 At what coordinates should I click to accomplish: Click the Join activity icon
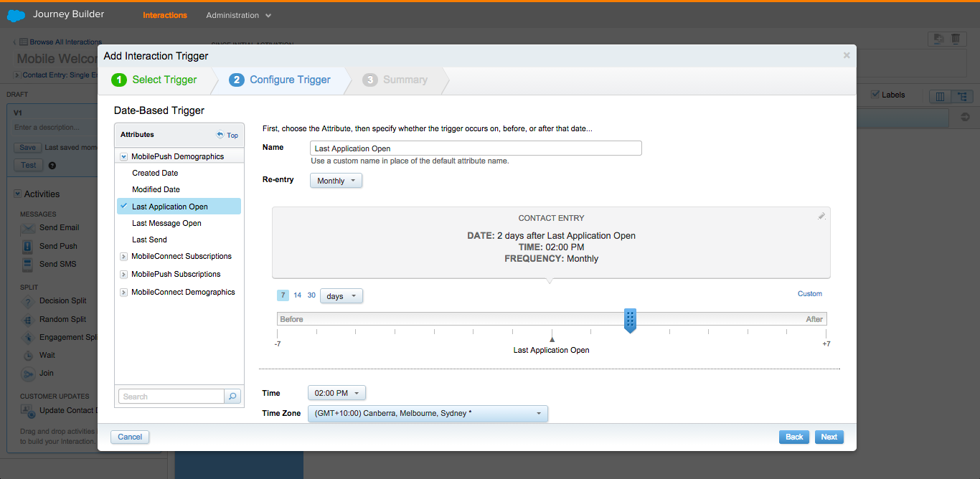[x=28, y=373]
